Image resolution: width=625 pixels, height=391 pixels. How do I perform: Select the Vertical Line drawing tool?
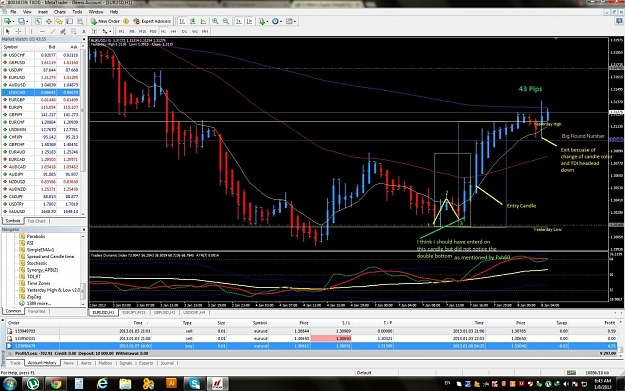[31, 31]
